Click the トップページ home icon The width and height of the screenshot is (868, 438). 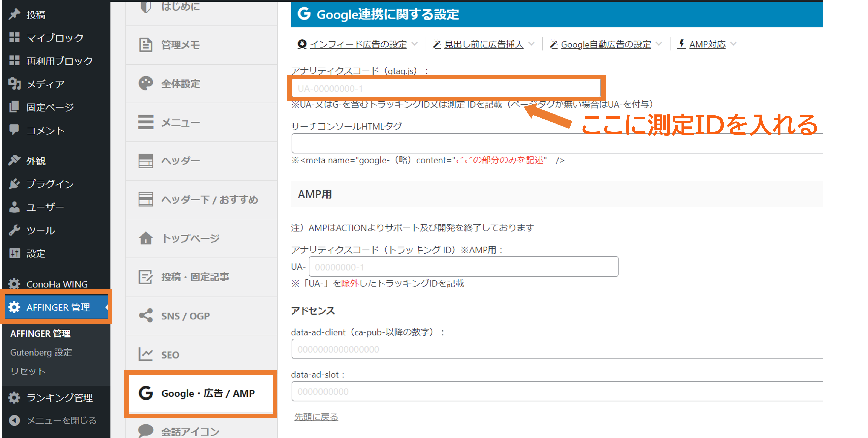[145, 238]
